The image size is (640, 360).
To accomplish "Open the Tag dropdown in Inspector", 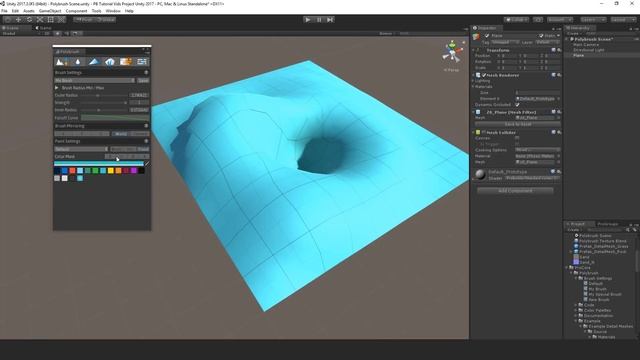I will point(505,42).
